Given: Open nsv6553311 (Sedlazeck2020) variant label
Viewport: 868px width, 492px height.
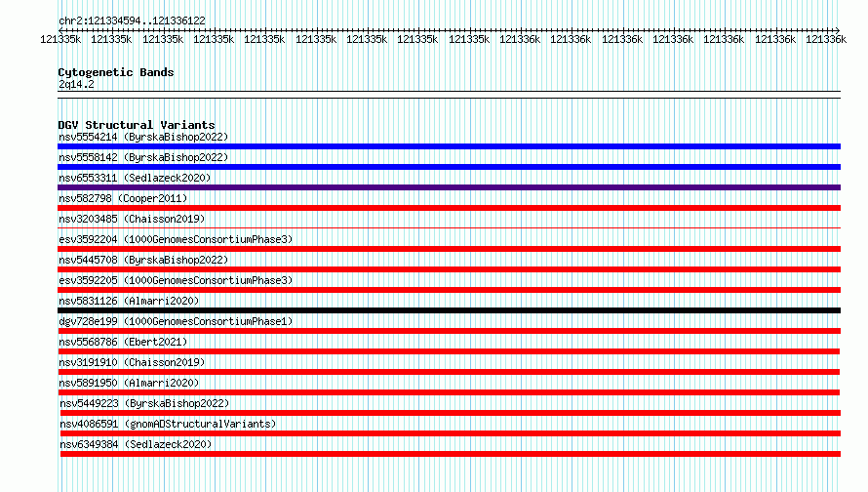Looking at the screenshot, I should click(135, 178).
